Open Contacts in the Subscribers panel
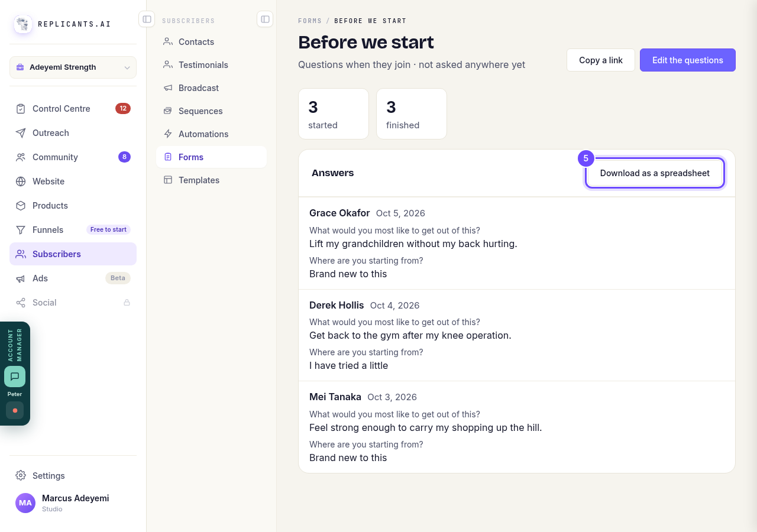 click(211, 42)
